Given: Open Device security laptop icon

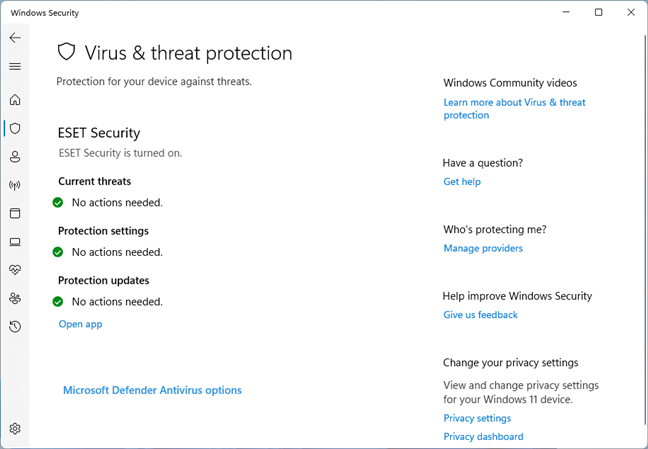Looking at the screenshot, I should click(15, 242).
